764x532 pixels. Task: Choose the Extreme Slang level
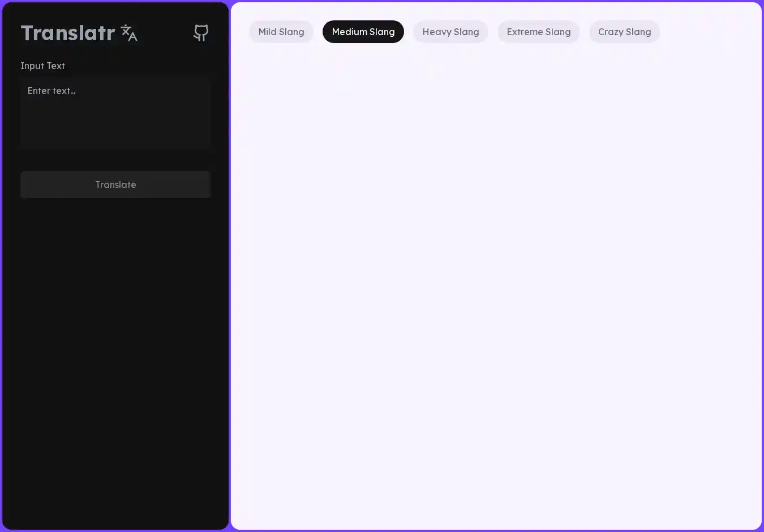click(x=538, y=32)
